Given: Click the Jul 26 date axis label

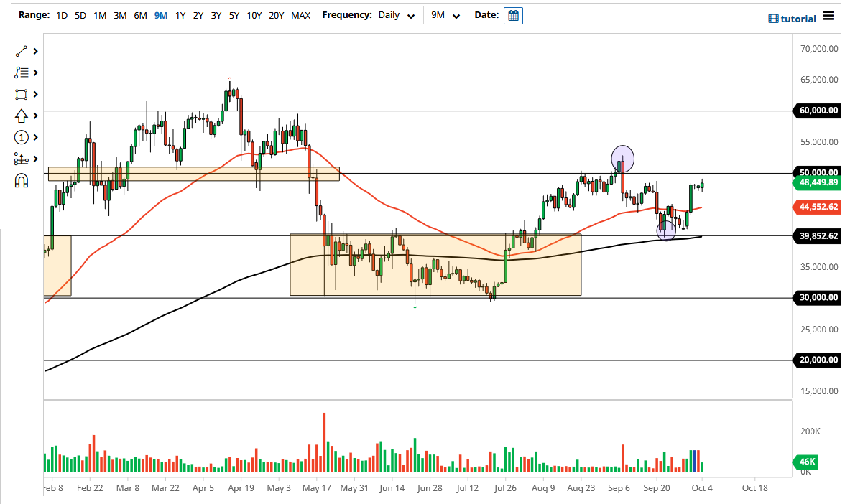Looking at the screenshot, I should click(505, 488).
